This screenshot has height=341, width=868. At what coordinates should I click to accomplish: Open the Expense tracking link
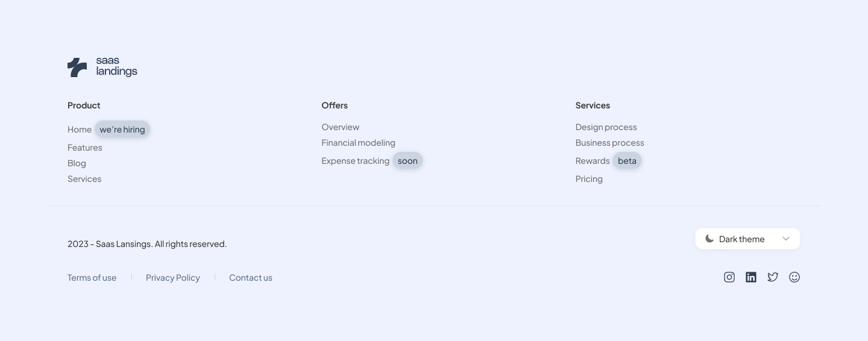click(x=355, y=161)
